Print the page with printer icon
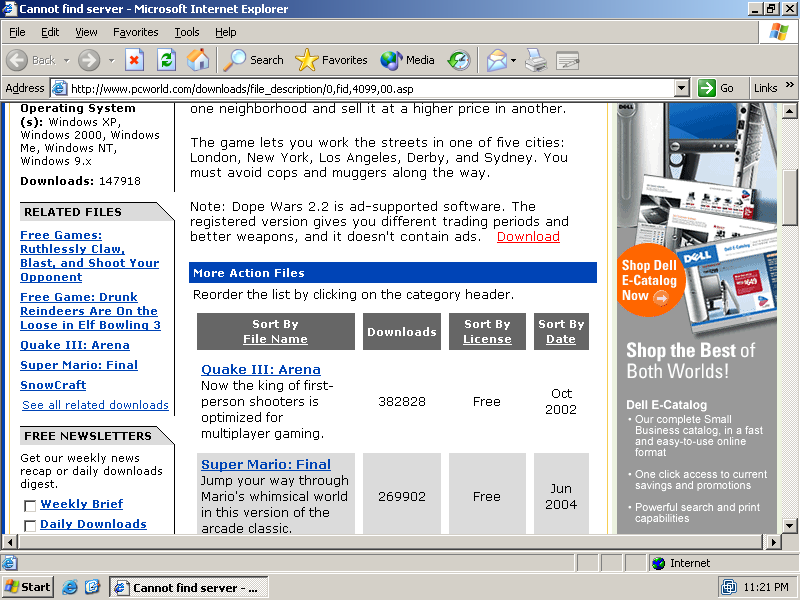The height and width of the screenshot is (600, 800). 536,60
